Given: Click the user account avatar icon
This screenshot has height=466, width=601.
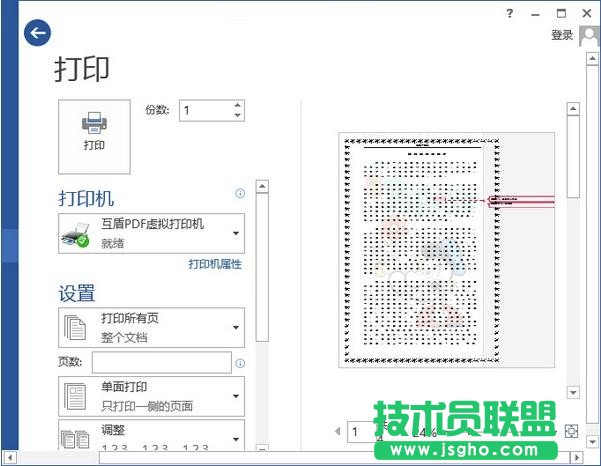Looking at the screenshot, I should (589, 36).
